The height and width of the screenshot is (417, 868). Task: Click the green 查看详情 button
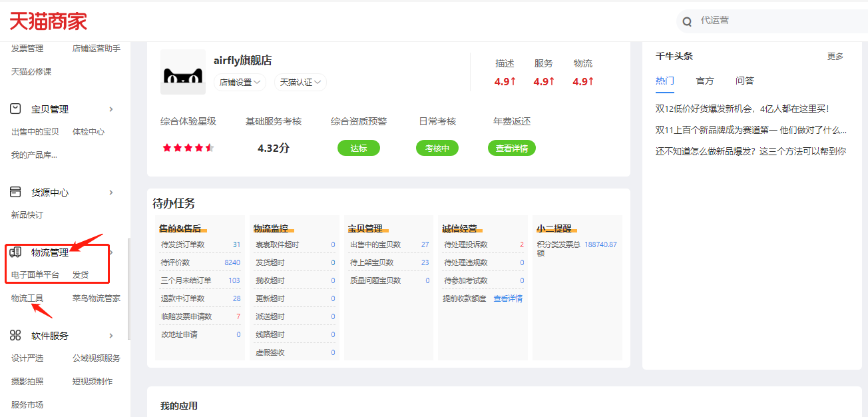click(x=512, y=148)
